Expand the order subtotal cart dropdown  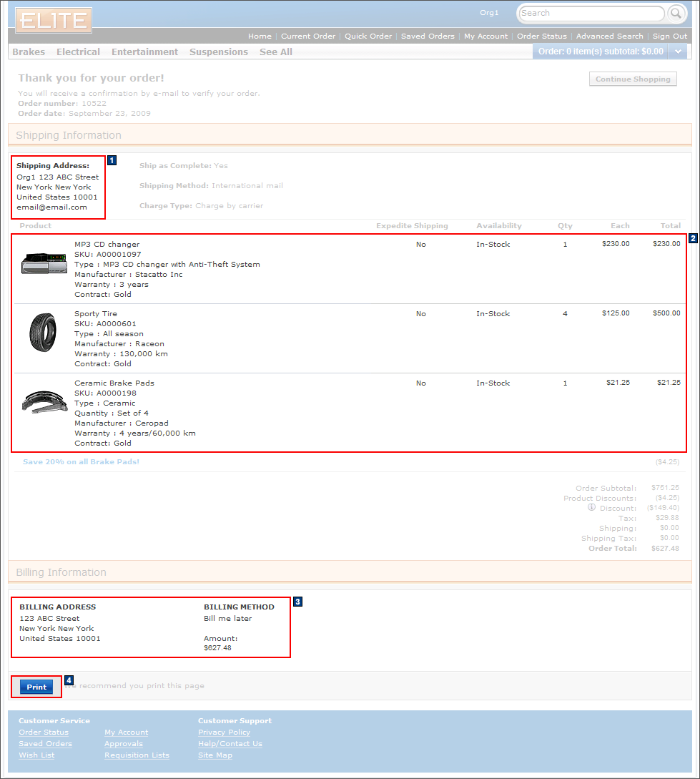tap(678, 51)
